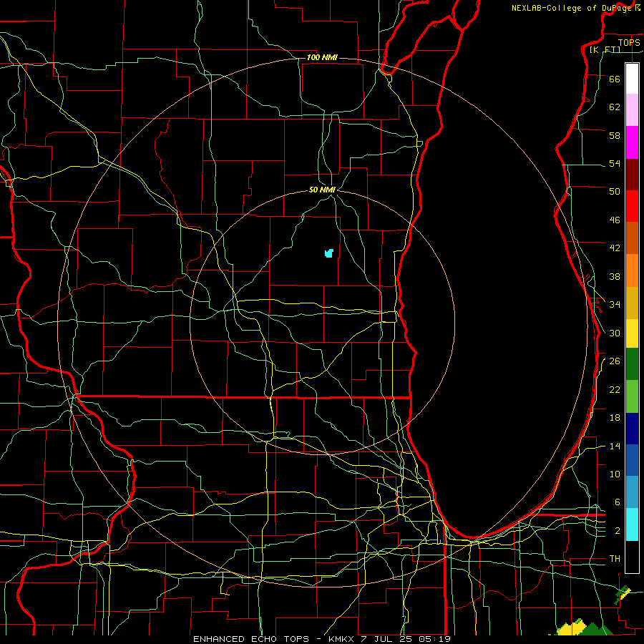Click the "18" legend value

pyautogui.click(x=615, y=418)
